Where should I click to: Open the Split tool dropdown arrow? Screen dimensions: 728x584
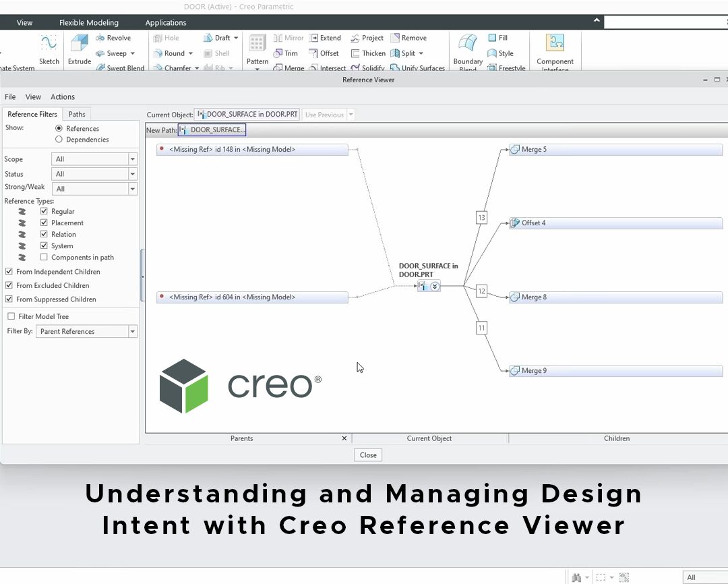(421, 53)
